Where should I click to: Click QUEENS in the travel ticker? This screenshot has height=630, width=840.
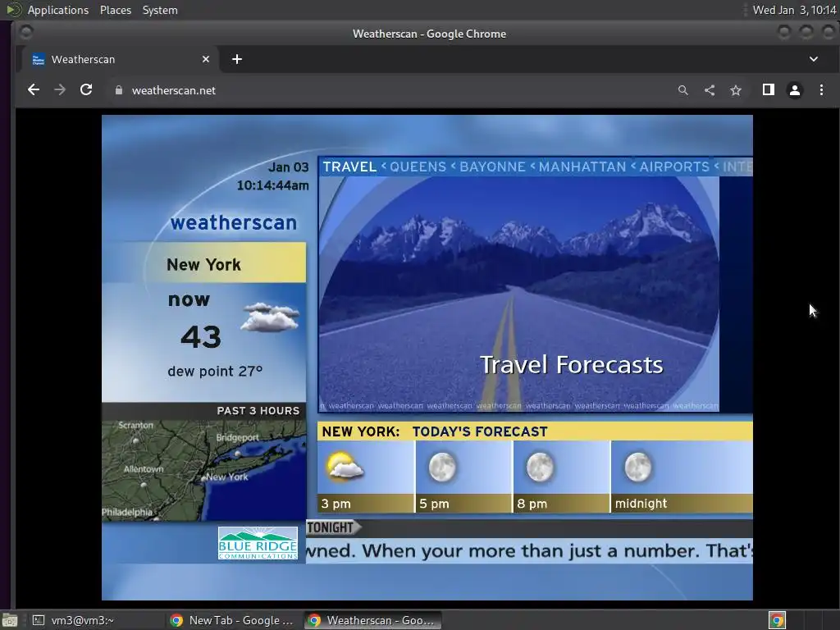pos(418,167)
